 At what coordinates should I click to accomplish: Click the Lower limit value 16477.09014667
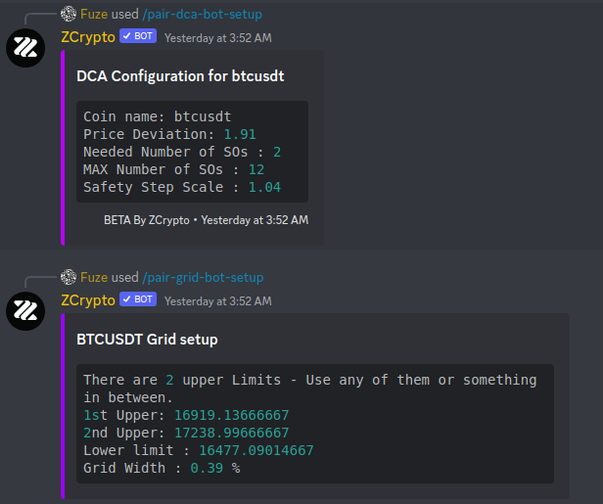[x=257, y=451]
